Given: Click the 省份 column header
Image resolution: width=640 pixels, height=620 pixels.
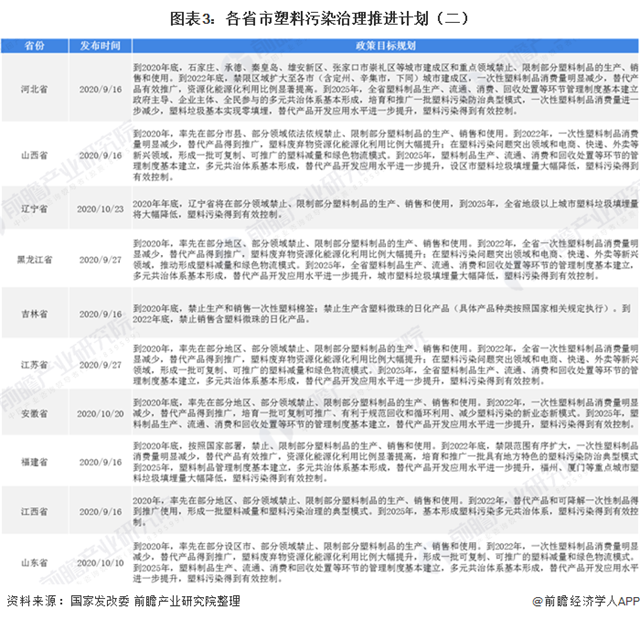Looking at the screenshot, I should pyautogui.click(x=35, y=46).
